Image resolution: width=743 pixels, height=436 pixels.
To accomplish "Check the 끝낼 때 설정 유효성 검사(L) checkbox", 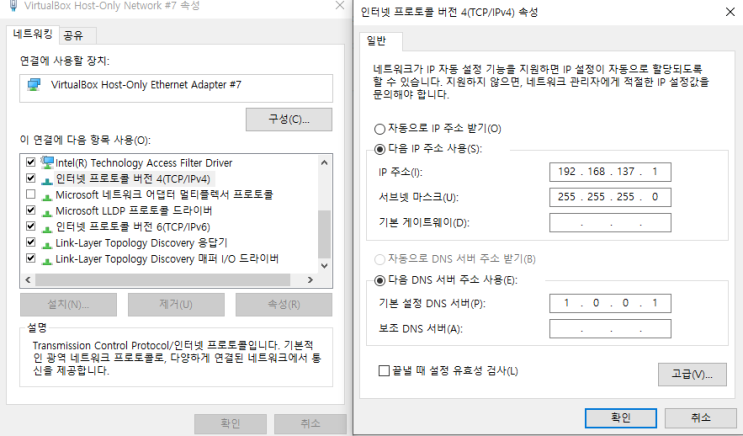I will pyautogui.click(x=384, y=371).
